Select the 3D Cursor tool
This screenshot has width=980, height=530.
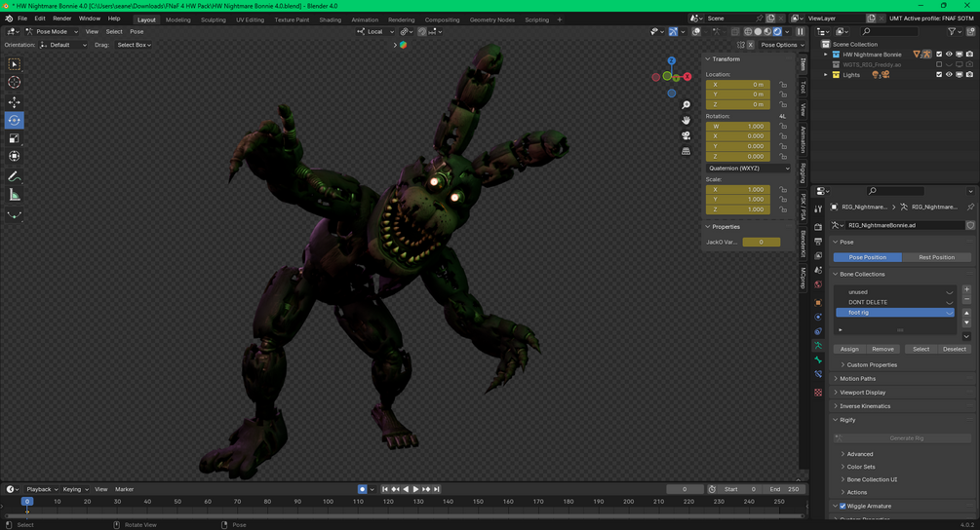(x=15, y=83)
